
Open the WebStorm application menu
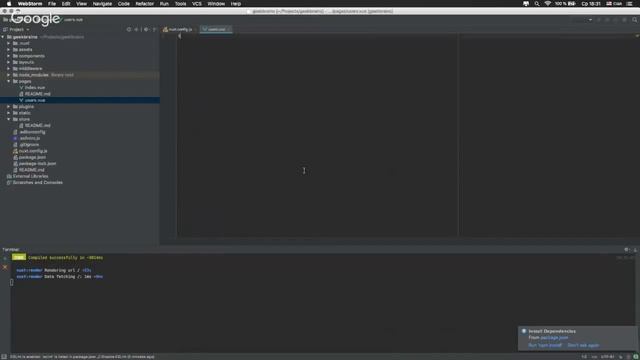point(30,4)
